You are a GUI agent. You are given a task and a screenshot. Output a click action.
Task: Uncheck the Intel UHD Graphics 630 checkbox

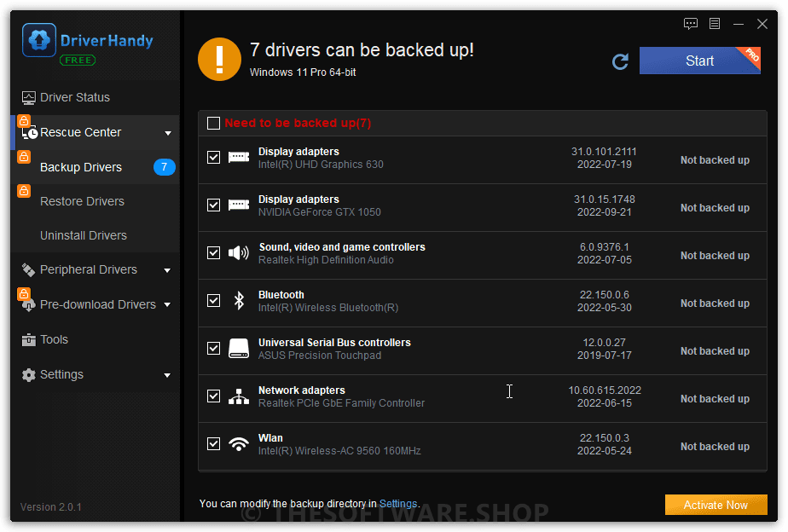pos(213,157)
